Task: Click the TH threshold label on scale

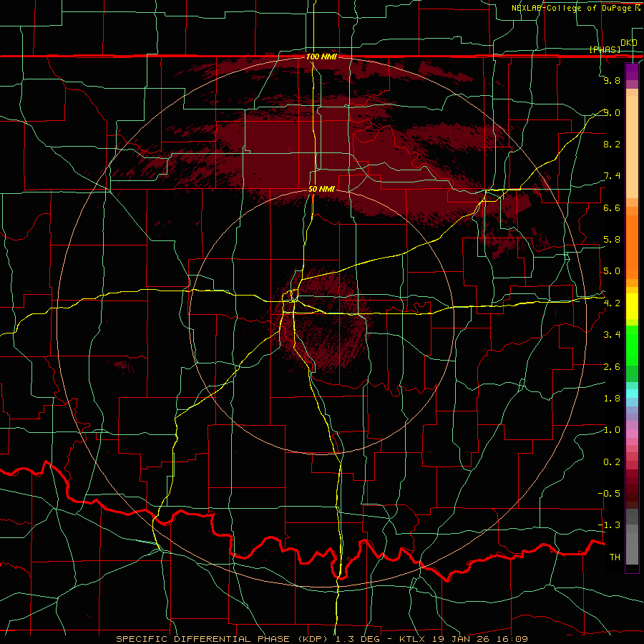Action: coord(615,557)
